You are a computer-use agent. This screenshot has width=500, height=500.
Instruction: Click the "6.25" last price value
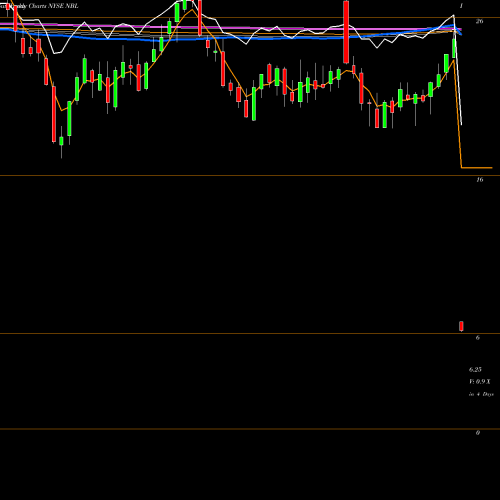475,369
